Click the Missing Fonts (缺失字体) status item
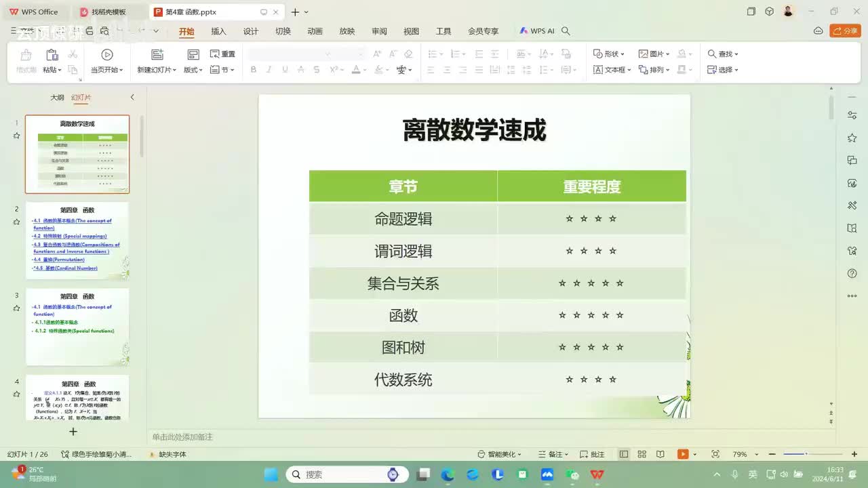Image resolution: width=868 pixels, height=488 pixels. point(167,454)
